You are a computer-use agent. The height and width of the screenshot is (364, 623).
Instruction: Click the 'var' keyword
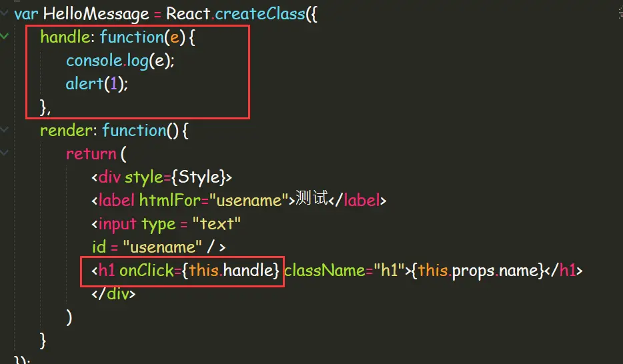[26, 14]
